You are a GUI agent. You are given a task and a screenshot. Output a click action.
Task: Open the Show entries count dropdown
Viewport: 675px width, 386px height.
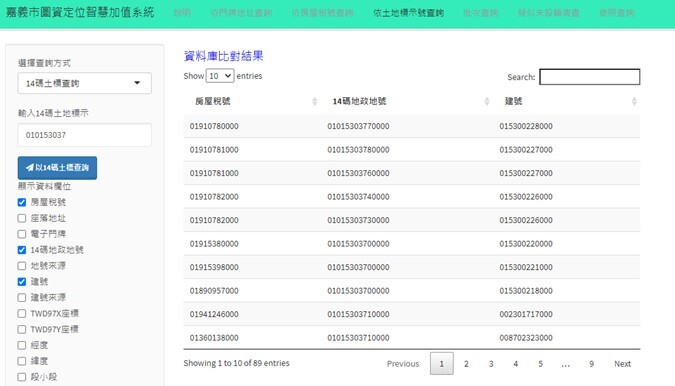[x=220, y=76]
